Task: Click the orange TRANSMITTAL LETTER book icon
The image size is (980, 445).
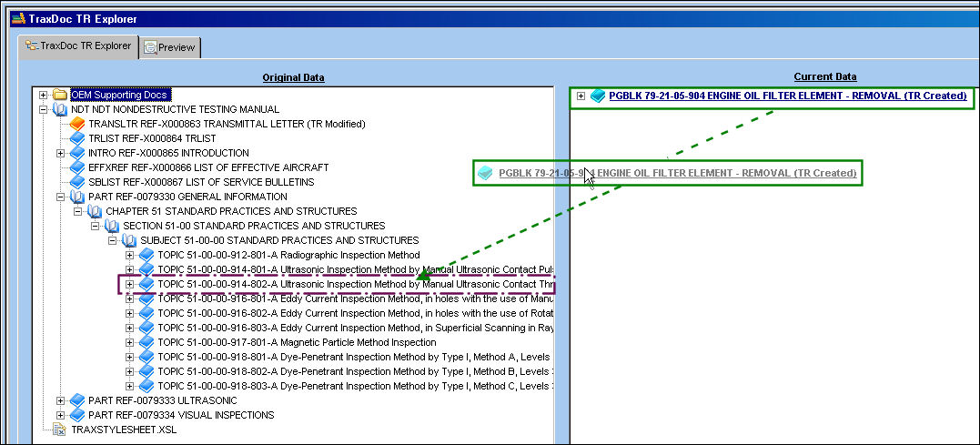Action: pyautogui.click(x=77, y=124)
